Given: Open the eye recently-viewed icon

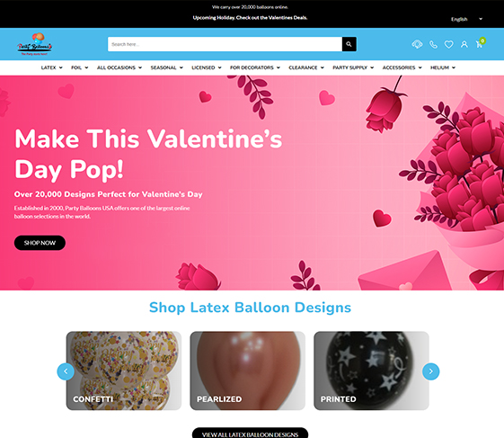Looking at the screenshot, I should click(x=417, y=44).
